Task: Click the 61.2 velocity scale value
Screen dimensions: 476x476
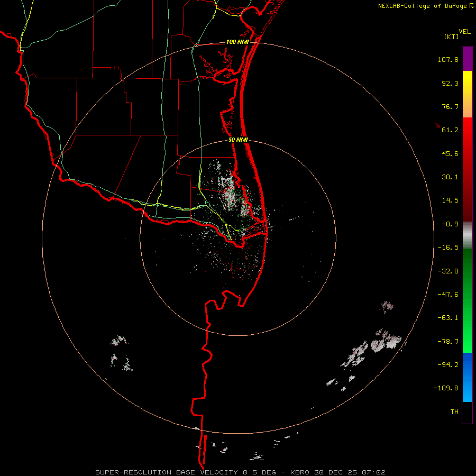Action: [x=450, y=130]
